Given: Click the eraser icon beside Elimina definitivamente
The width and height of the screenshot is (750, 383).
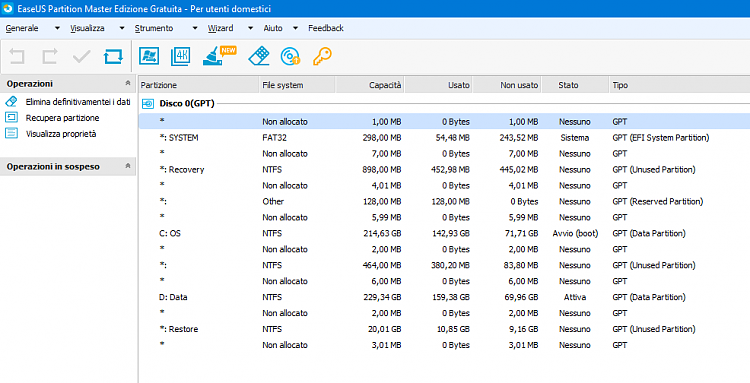Looking at the screenshot, I should tap(11, 101).
